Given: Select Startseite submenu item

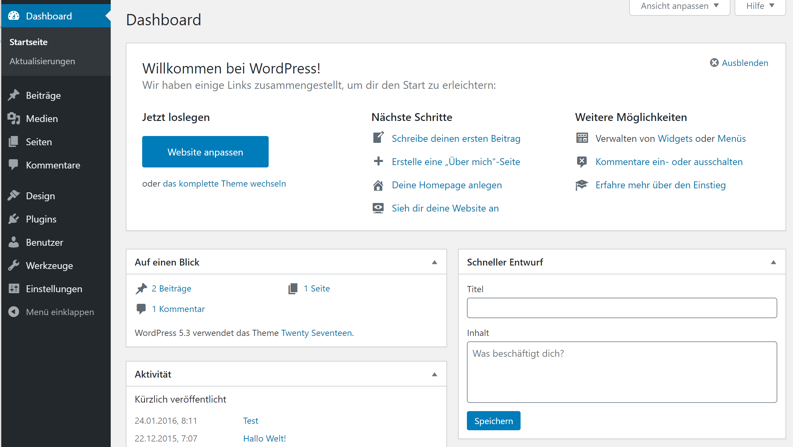Looking at the screenshot, I should click(28, 42).
